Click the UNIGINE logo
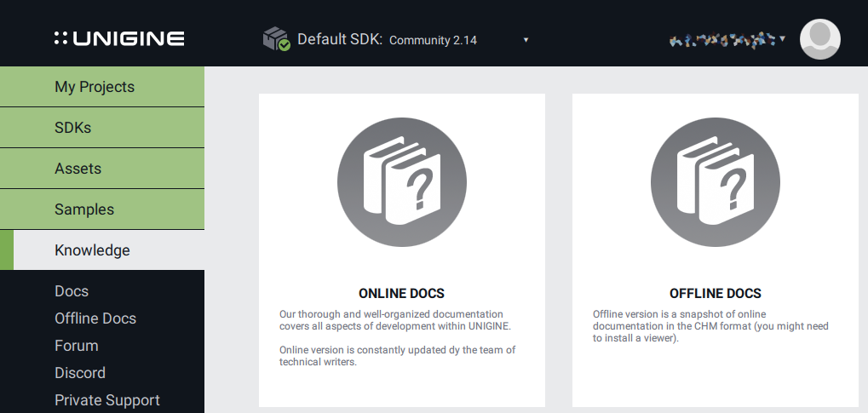 coord(119,38)
